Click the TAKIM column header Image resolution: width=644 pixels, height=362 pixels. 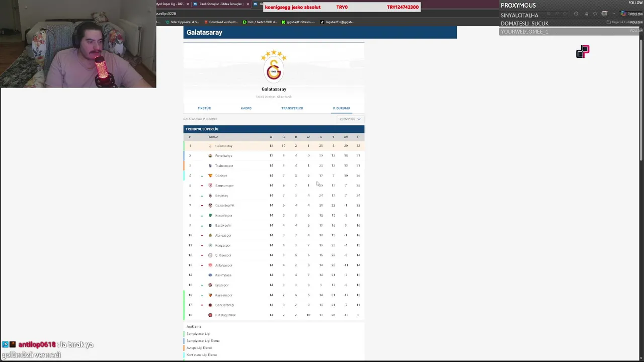213,137
